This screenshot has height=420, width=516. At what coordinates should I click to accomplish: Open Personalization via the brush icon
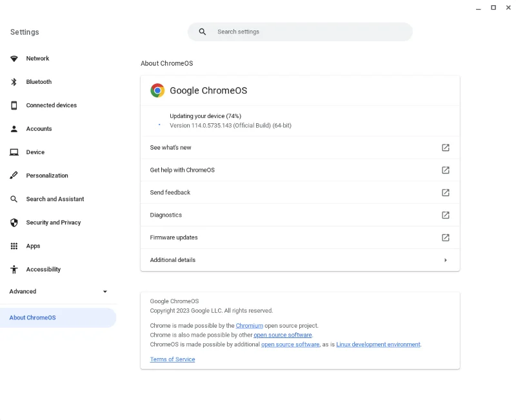point(14,175)
